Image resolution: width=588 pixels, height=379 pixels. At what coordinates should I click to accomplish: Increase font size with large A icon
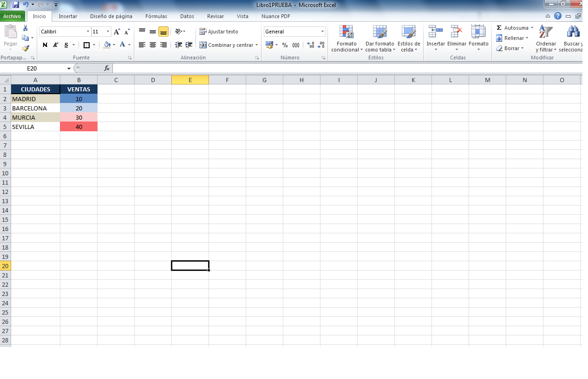[117, 32]
